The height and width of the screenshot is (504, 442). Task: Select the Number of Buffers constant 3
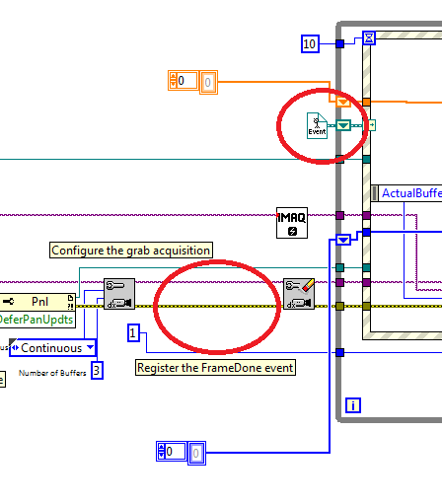pos(97,371)
